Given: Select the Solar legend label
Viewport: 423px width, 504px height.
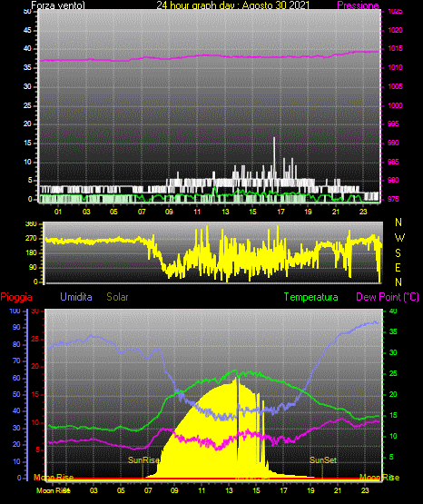Looking at the screenshot, I should (x=117, y=297).
